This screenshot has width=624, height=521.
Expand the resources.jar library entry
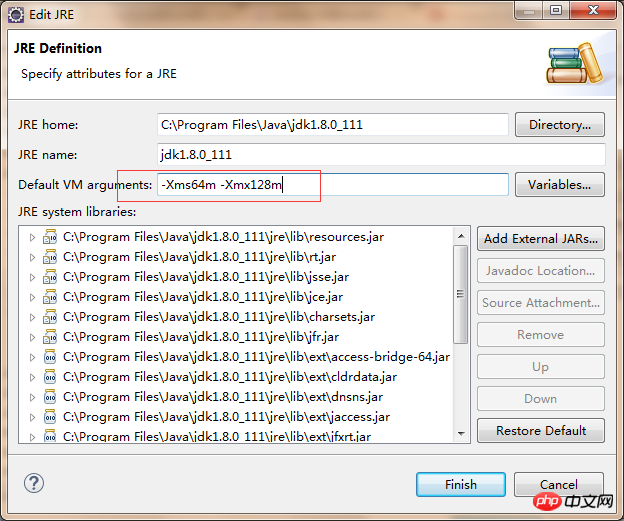32,238
